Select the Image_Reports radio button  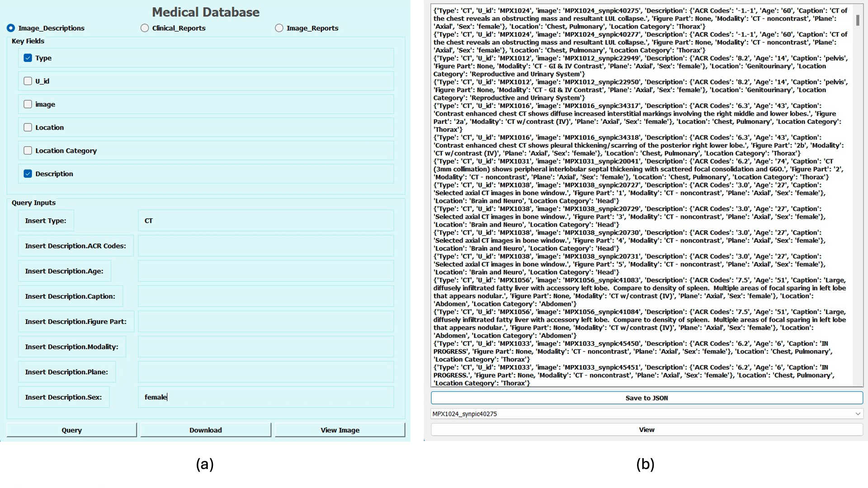point(279,28)
